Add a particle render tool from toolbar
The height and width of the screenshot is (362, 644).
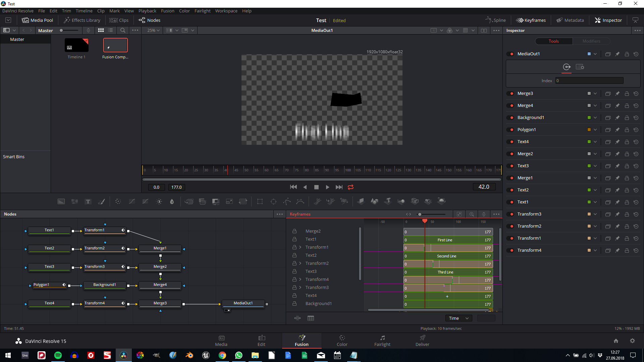[x=344, y=201]
